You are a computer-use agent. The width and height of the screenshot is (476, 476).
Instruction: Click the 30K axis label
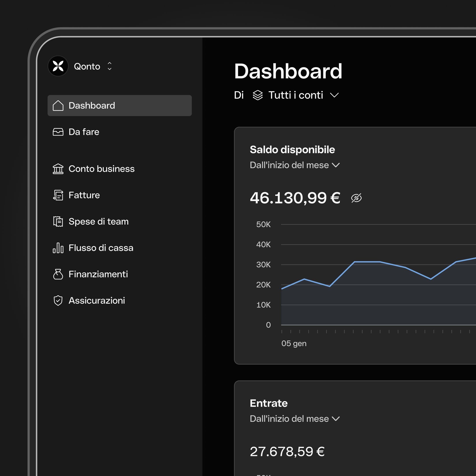pos(263,265)
